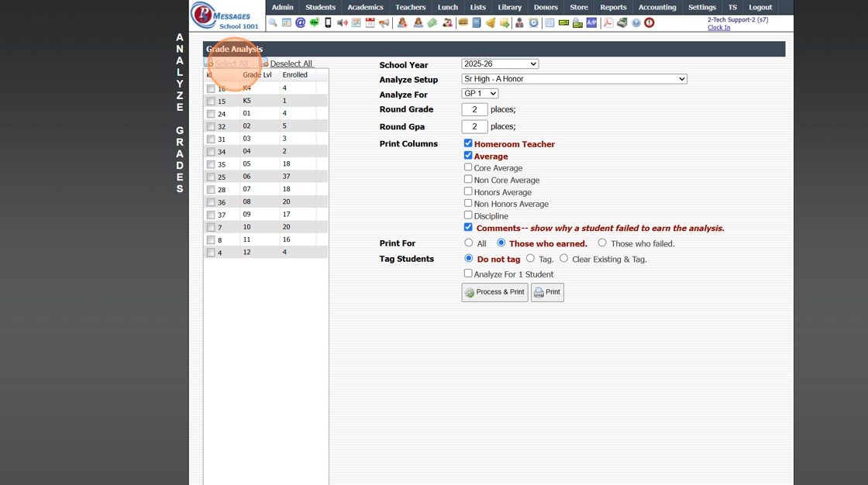This screenshot has height=485, width=868.
Task: Click the Grade Lvl column header
Action: pyautogui.click(x=257, y=74)
